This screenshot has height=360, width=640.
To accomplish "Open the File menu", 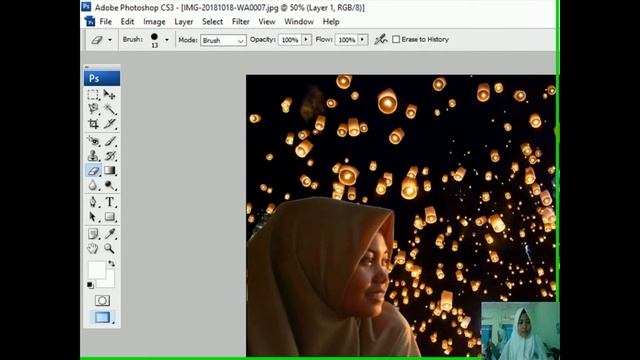I will (105, 22).
